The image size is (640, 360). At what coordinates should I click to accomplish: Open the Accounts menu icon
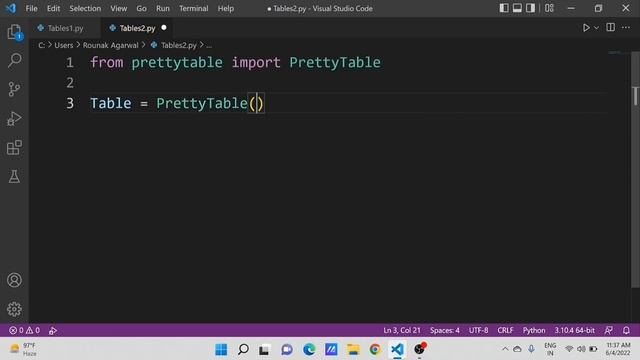tap(14, 280)
